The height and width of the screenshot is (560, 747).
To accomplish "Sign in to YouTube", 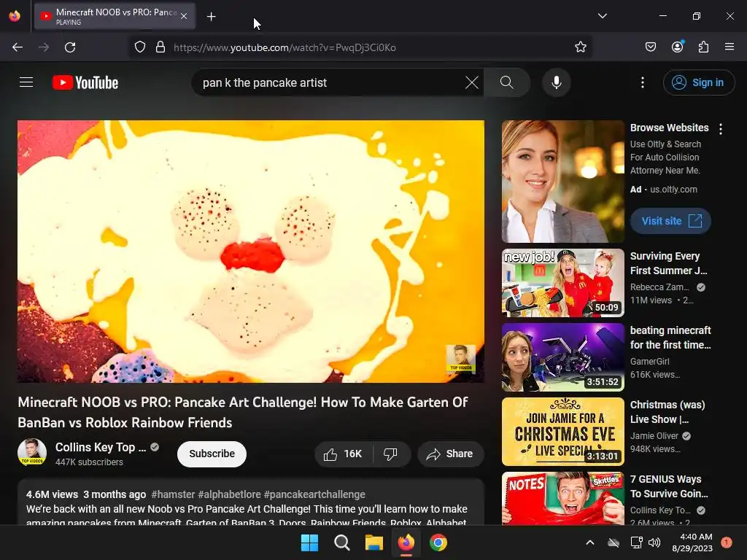I will pyautogui.click(x=698, y=82).
